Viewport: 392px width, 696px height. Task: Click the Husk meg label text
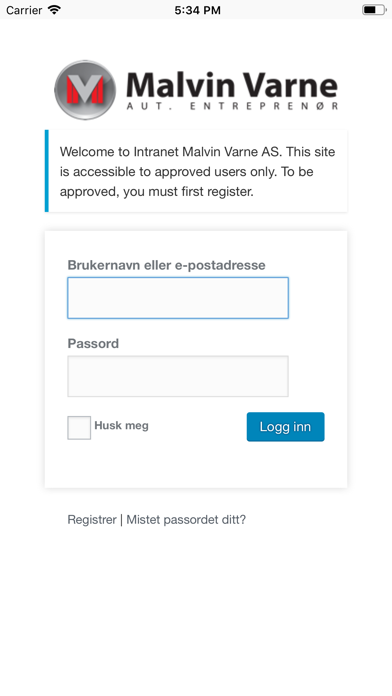click(x=121, y=425)
